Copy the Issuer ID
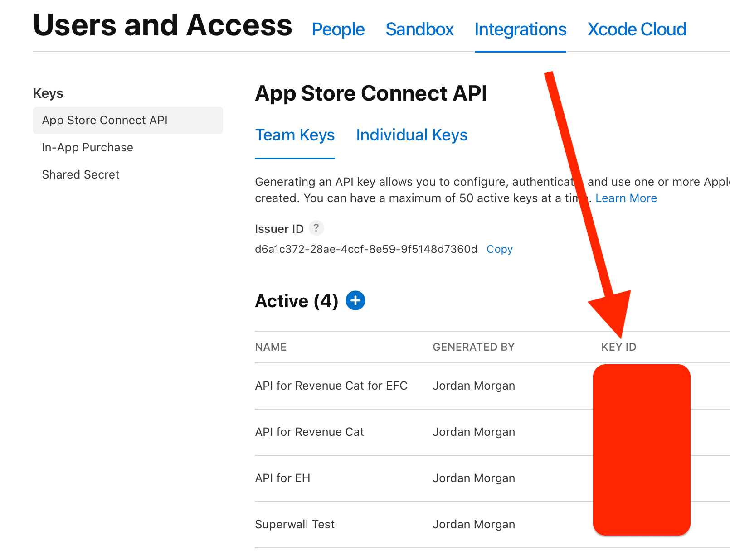This screenshot has width=730, height=560. [499, 249]
